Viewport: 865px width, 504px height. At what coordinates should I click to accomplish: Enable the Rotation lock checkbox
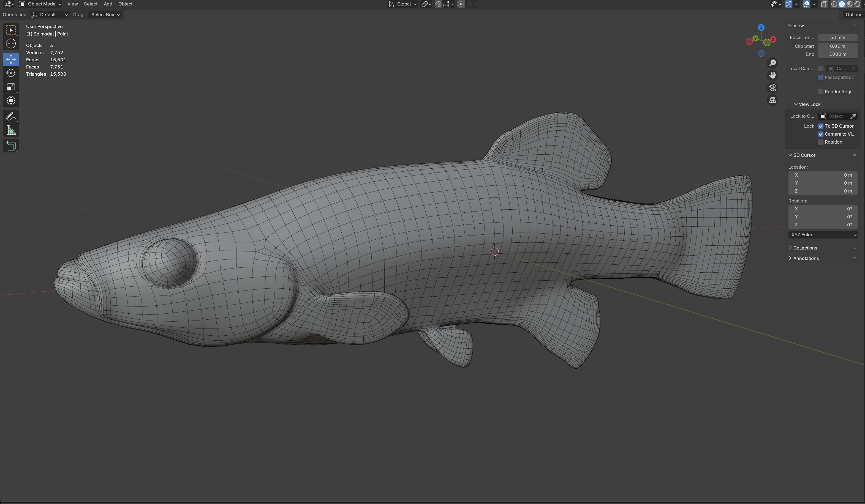tap(821, 142)
